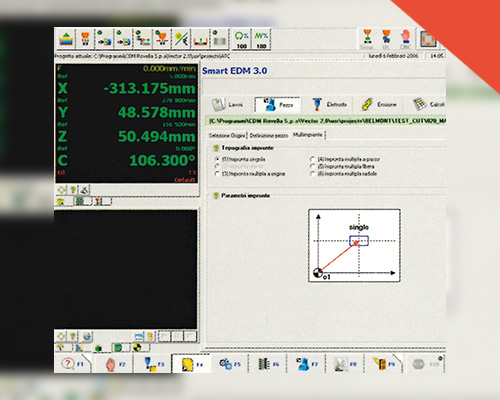Open the Erosione tab
This screenshot has height=400, width=500.
pos(379,104)
